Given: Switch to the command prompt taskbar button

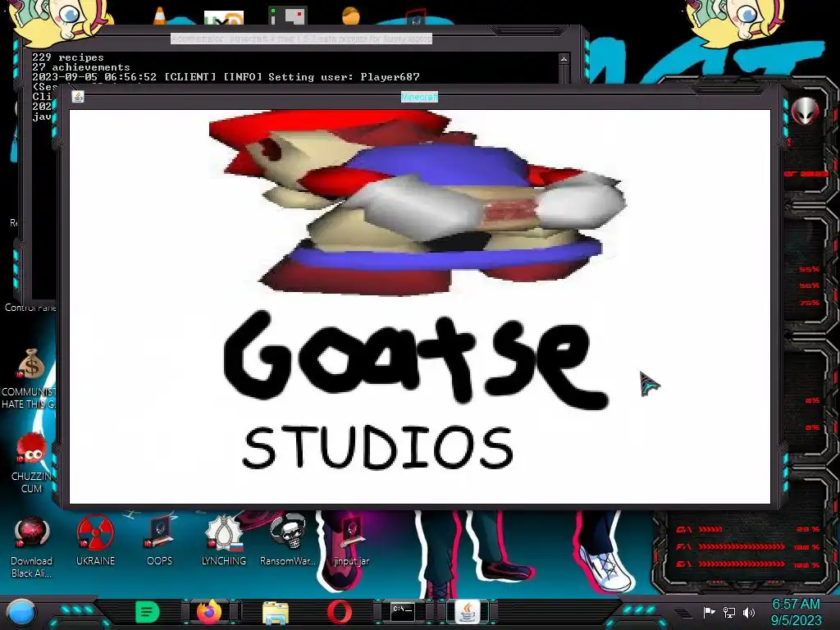Looking at the screenshot, I should coord(403,611).
